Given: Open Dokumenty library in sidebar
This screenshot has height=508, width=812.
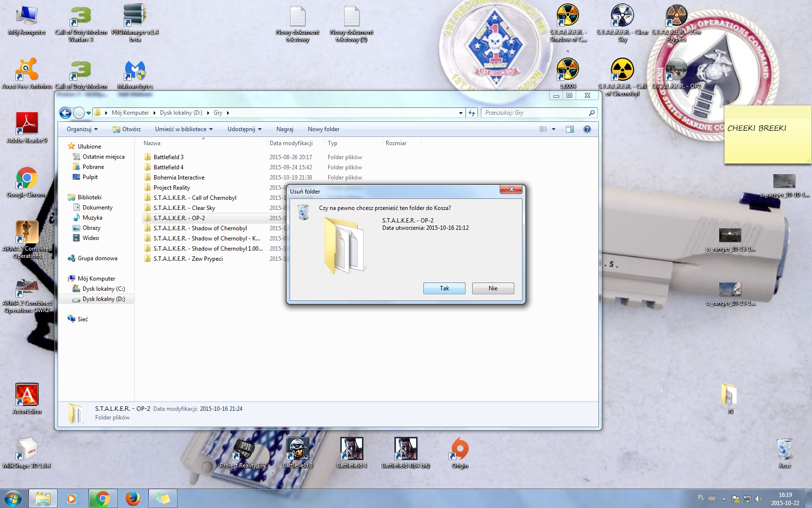Looking at the screenshot, I should click(93, 208).
